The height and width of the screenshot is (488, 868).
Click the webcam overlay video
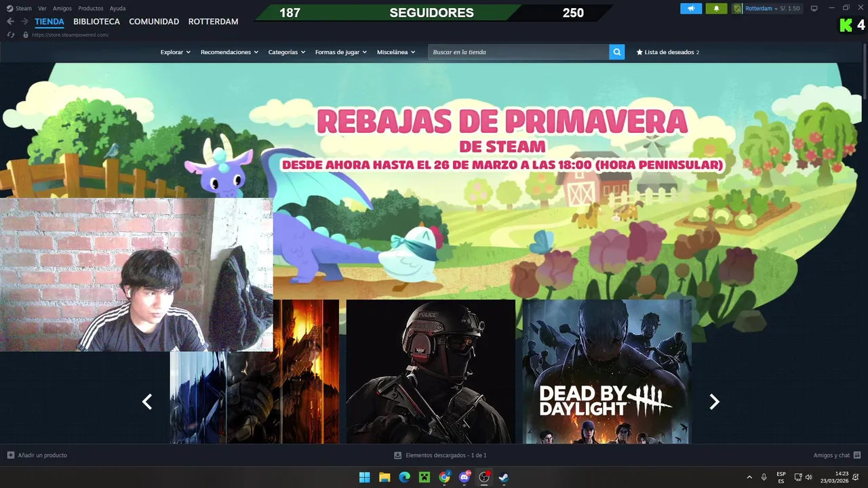click(136, 274)
